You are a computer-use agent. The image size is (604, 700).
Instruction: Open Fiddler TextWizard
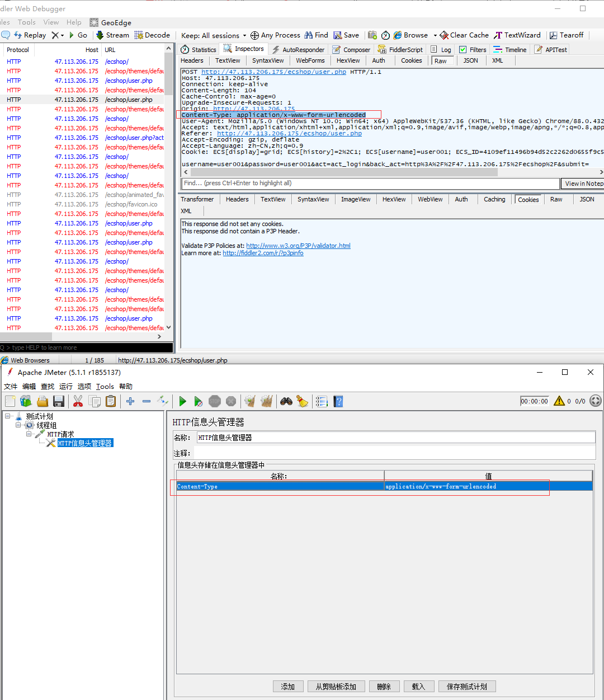tap(517, 35)
